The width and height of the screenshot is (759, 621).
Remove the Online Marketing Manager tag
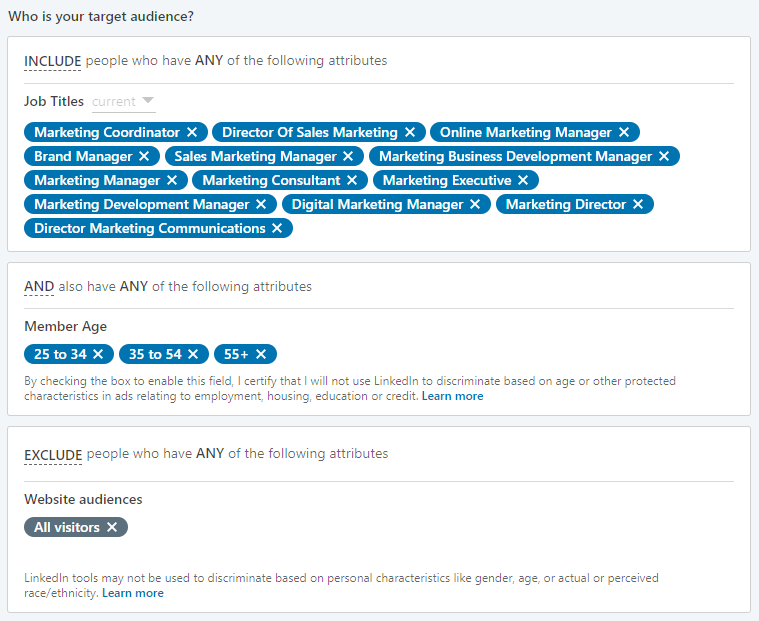pos(624,132)
